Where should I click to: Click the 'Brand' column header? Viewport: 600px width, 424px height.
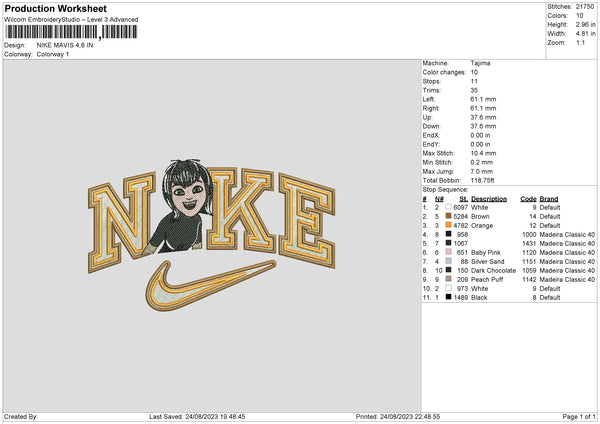point(549,199)
